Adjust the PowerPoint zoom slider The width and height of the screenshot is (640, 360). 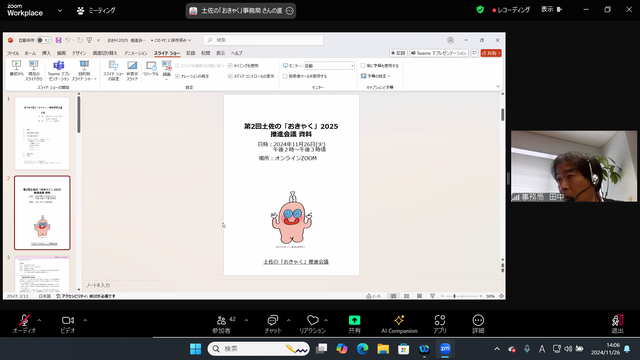(462, 296)
